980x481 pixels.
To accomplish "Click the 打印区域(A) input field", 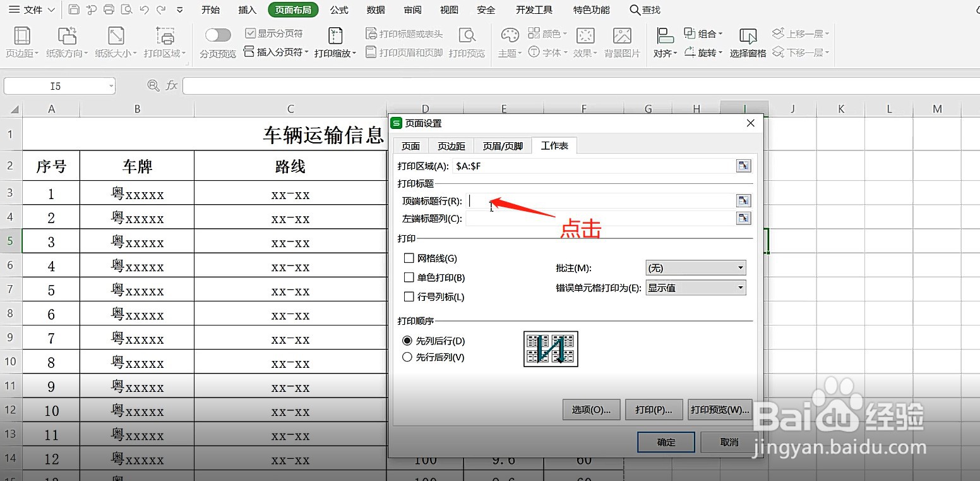I will [593, 166].
